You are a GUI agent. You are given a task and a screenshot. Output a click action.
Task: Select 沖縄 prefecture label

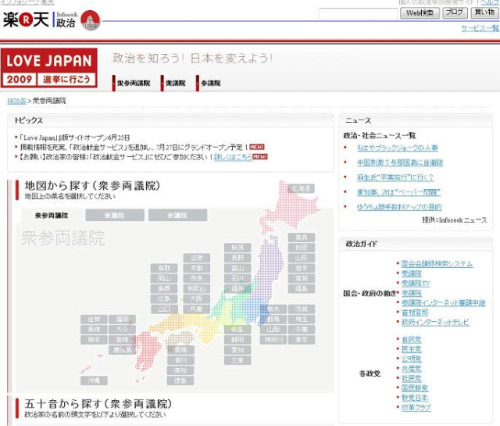click(x=94, y=381)
